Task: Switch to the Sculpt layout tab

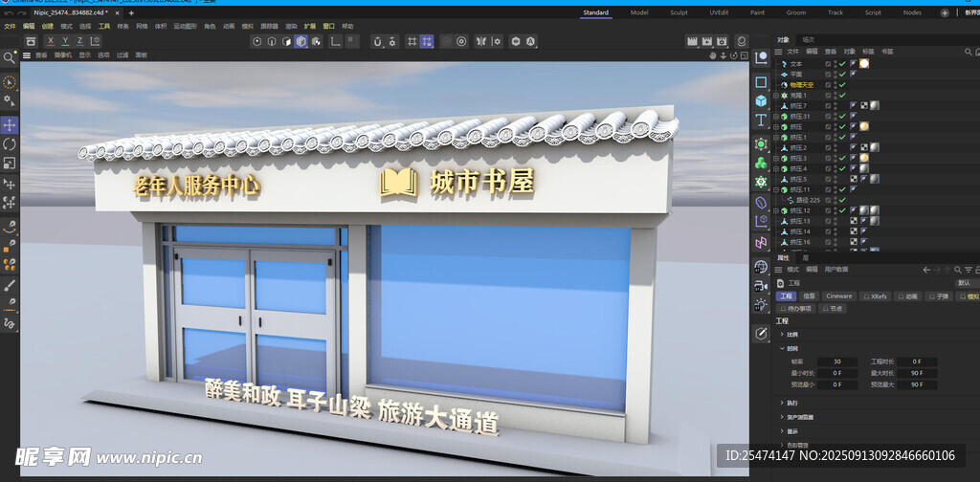Action: [679, 12]
